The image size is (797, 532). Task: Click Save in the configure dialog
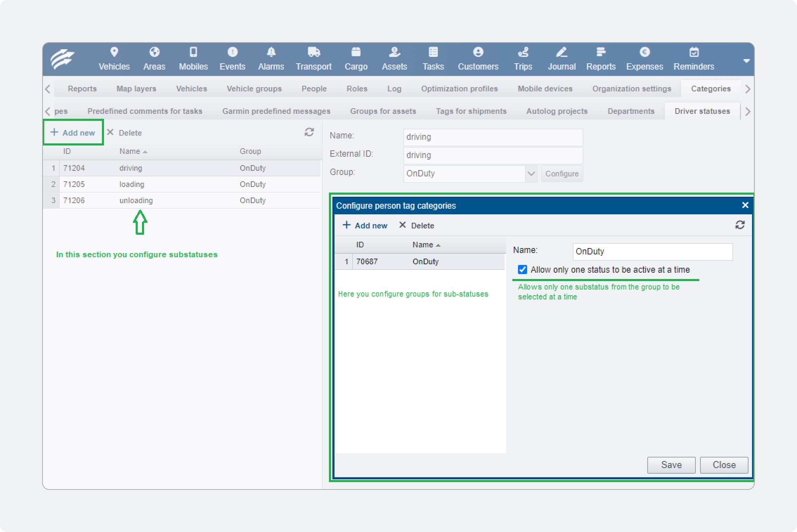(671, 465)
